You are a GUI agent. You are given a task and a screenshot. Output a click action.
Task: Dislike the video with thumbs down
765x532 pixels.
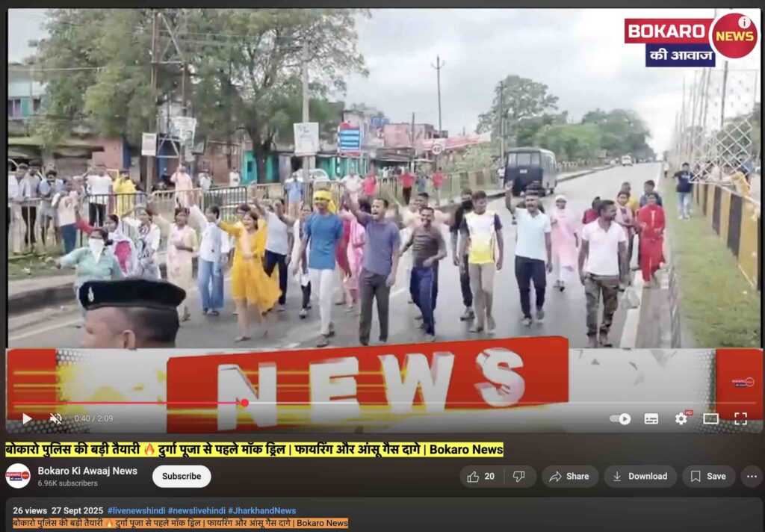[518, 477]
